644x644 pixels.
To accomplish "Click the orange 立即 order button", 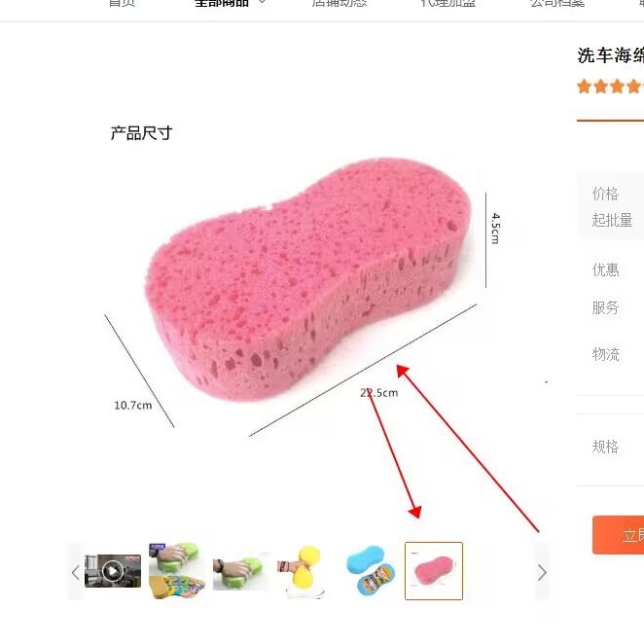I will (x=618, y=535).
